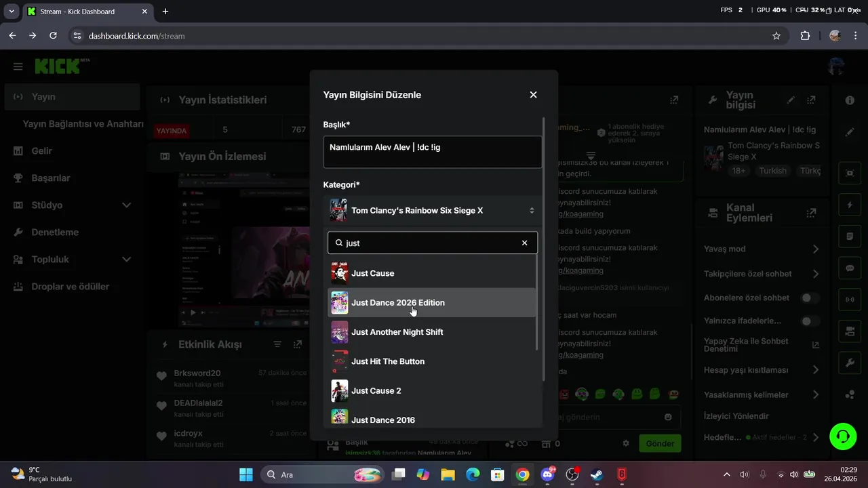This screenshot has width=868, height=488.
Task: Focus the category search field containing "just"
Action: [x=433, y=243]
